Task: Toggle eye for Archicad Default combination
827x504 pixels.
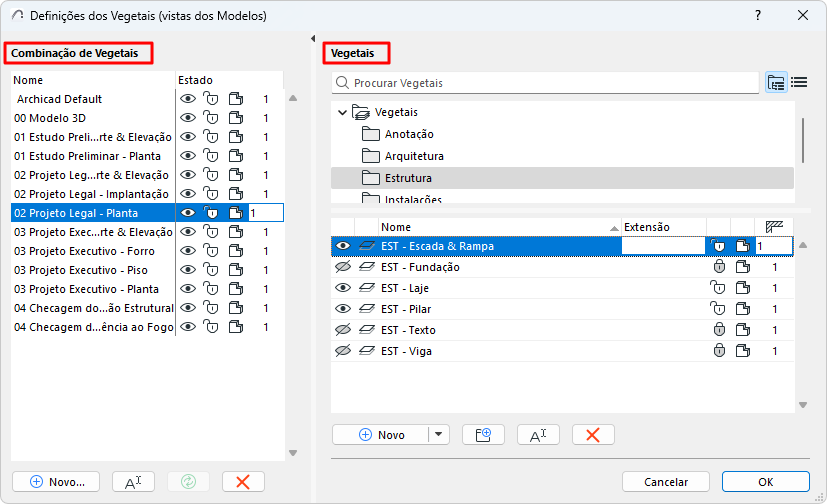Action: pos(188,99)
